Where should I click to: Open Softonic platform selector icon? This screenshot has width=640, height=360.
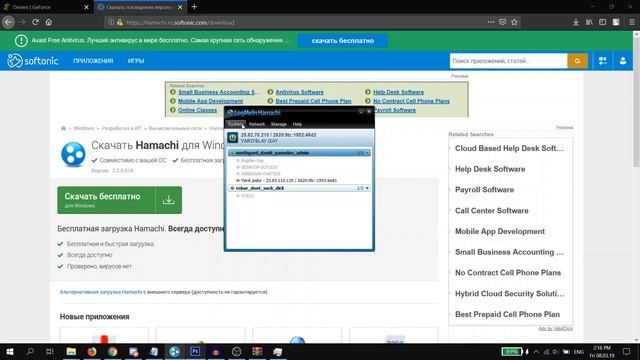(x=602, y=61)
